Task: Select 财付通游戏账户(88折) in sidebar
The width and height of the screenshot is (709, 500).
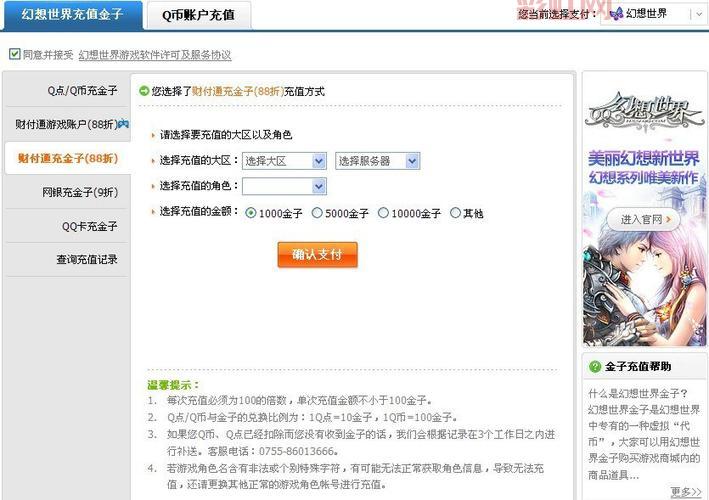Action: pos(68,124)
